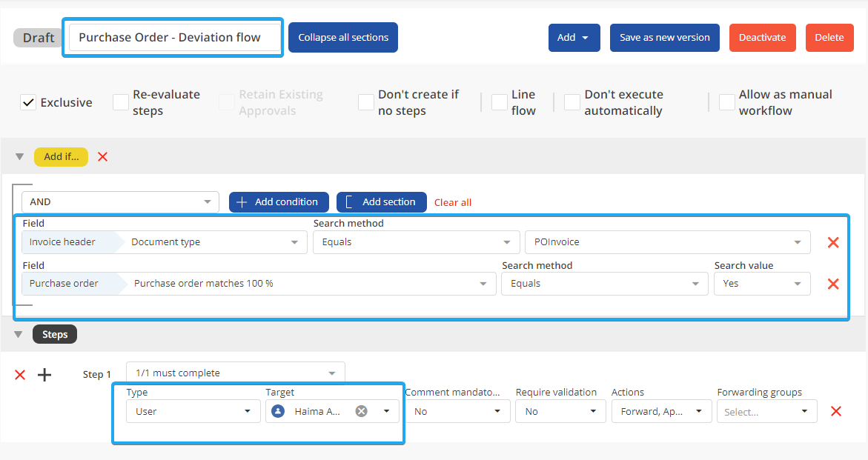Collapse the Steps section triangle
The image size is (868, 460).
pos(20,335)
